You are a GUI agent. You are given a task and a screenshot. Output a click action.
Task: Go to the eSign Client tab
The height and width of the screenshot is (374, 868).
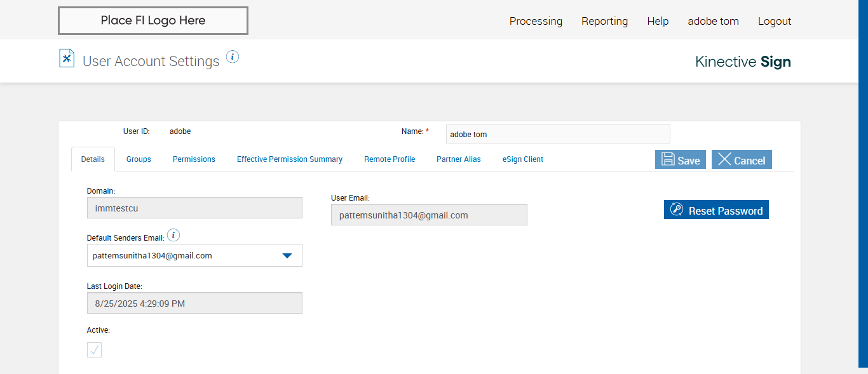coord(523,159)
